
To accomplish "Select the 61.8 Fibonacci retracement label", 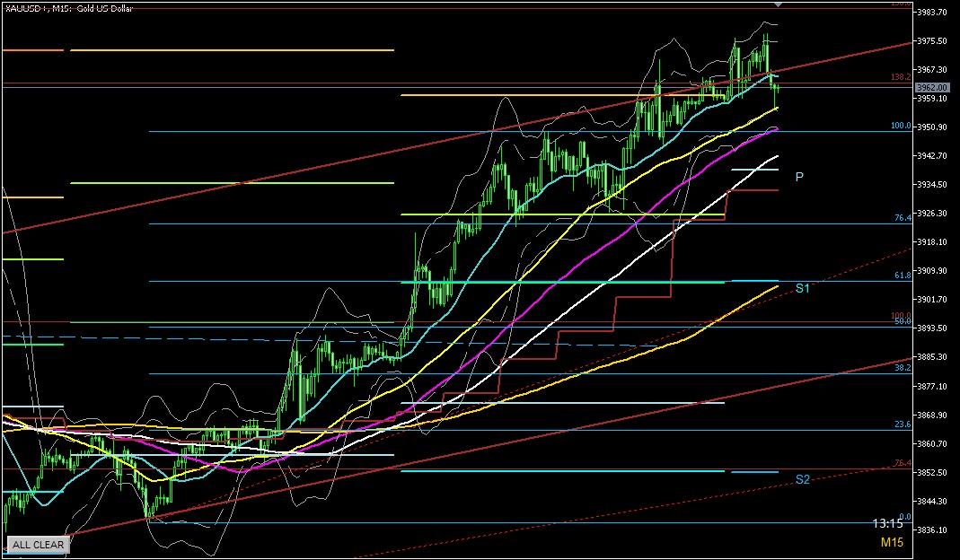I will pyautogui.click(x=903, y=276).
